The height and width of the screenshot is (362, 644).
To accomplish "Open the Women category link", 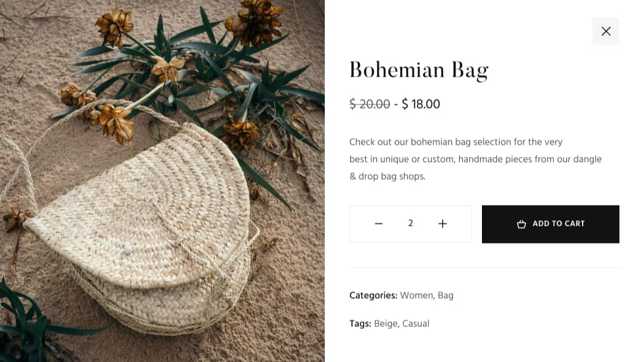I will pyautogui.click(x=416, y=295).
